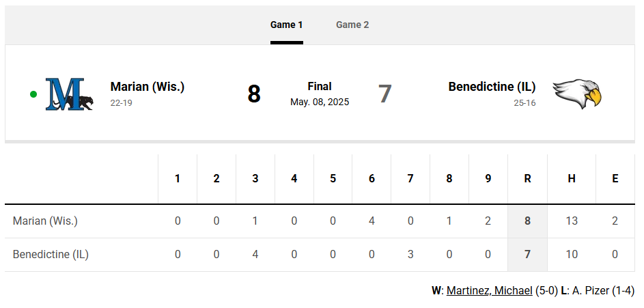Click the R column header
The image size is (644, 308).
coord(528,179)
